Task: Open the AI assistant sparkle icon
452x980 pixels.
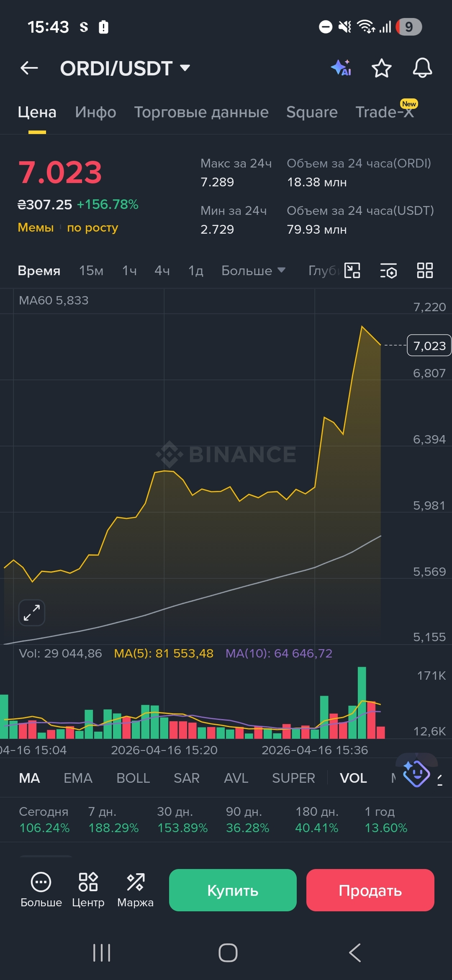Action: (x=341, y=68)
